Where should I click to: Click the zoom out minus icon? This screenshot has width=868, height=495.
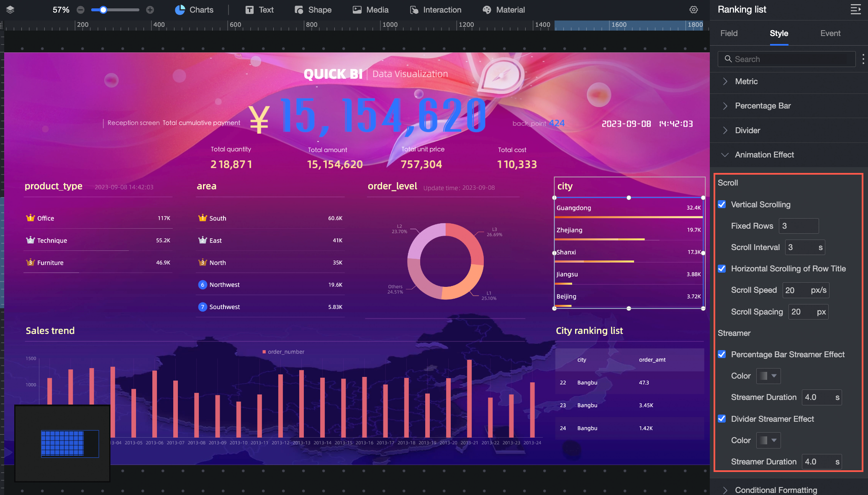[81, 10]
